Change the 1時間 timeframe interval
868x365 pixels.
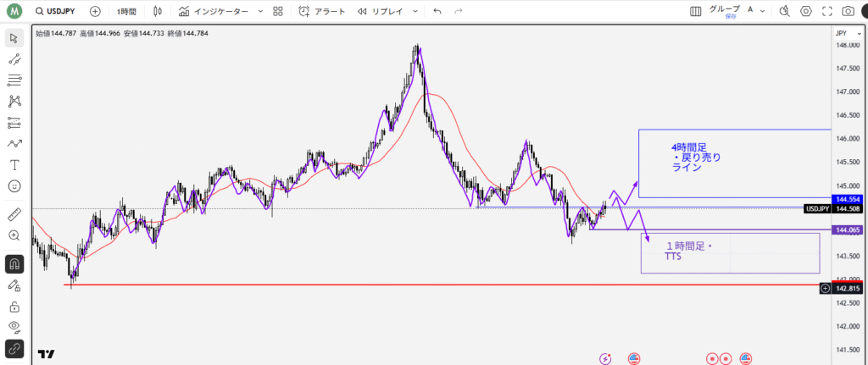pos(126,11)
